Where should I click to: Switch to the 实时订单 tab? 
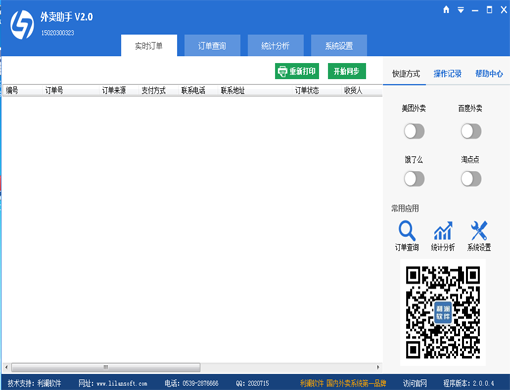coord(149,45)
